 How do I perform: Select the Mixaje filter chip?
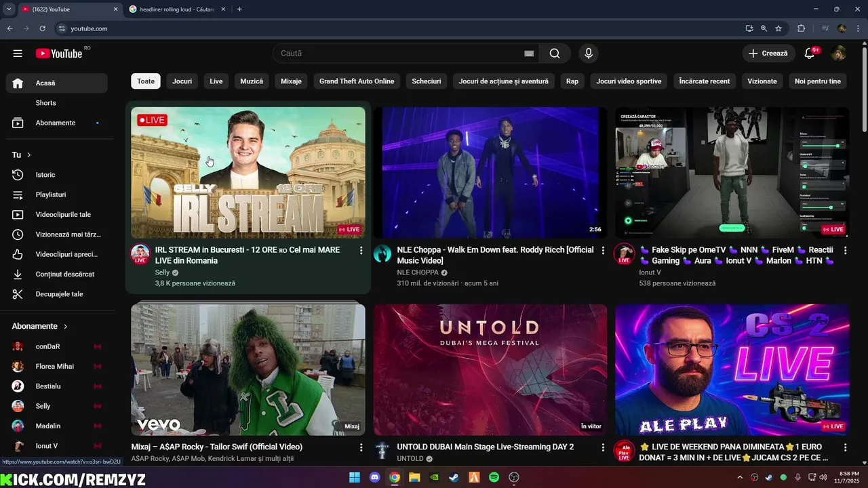(x=291, y=81)
